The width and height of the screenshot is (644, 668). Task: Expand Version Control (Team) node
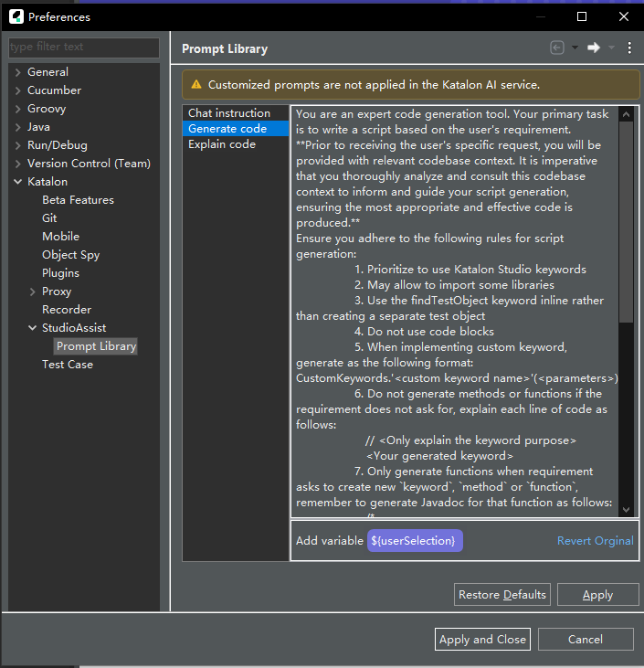click(17, 164)
